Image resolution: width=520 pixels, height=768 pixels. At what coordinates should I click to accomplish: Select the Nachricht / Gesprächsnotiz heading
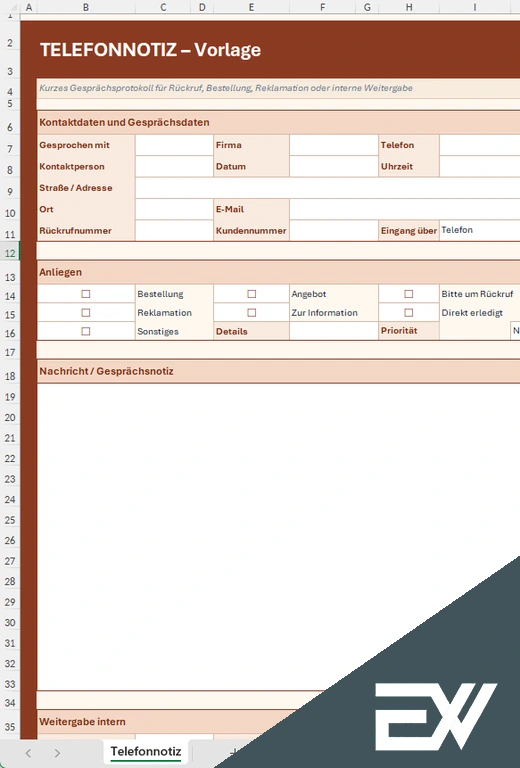106,371
